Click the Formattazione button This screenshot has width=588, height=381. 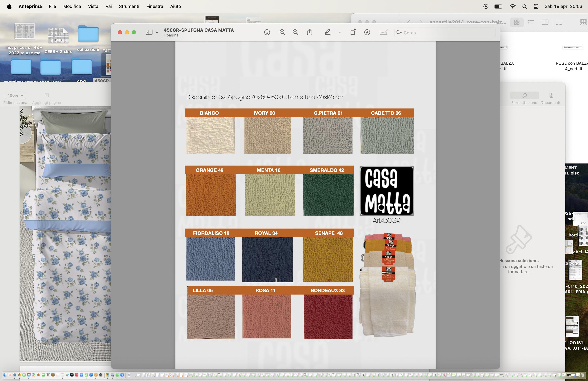[x=524, y=98]
